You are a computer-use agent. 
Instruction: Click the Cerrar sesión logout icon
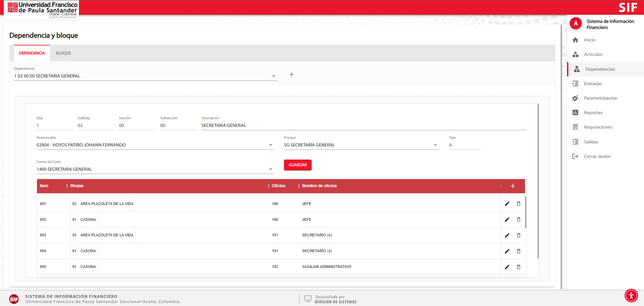coord(575,156)
